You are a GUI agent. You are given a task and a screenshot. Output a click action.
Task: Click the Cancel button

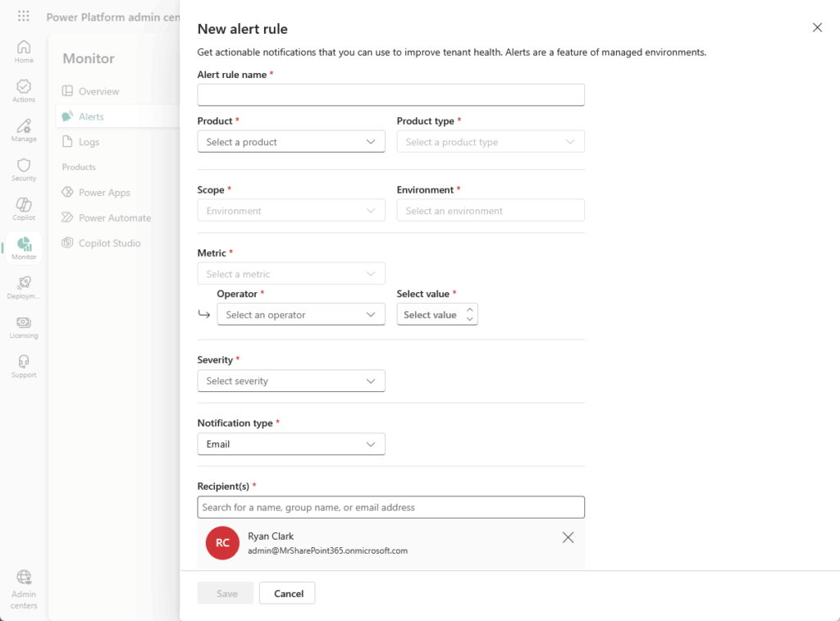click(x=288, y=593)
